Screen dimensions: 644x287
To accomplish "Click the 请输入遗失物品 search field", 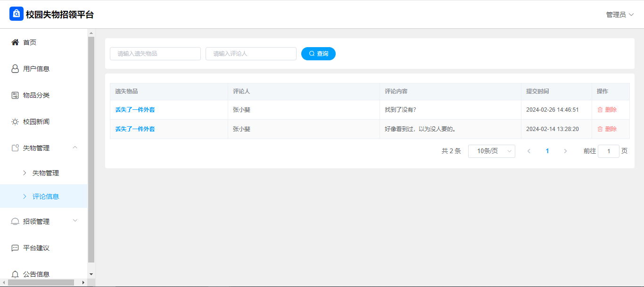I will pyautogui.click(x=155, y=54).
